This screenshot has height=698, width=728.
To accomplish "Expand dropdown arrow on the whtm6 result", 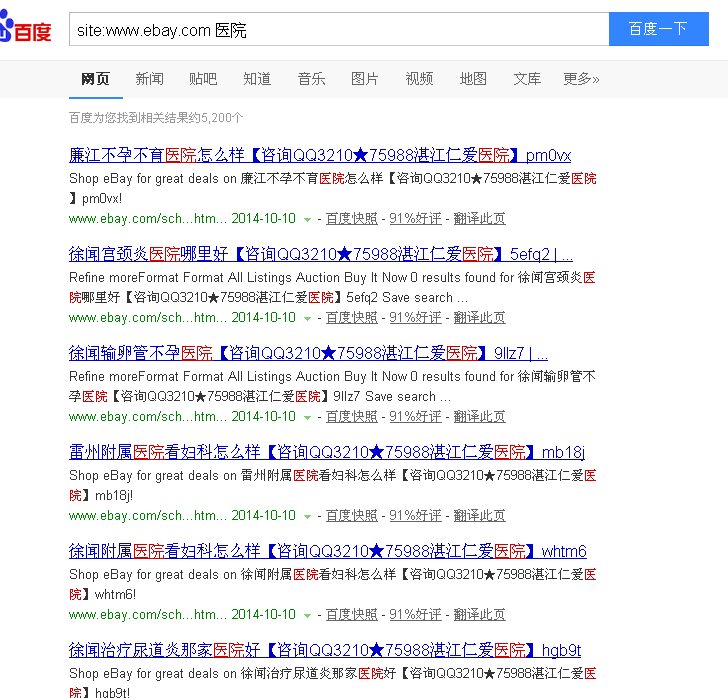I will coord(307,615).
